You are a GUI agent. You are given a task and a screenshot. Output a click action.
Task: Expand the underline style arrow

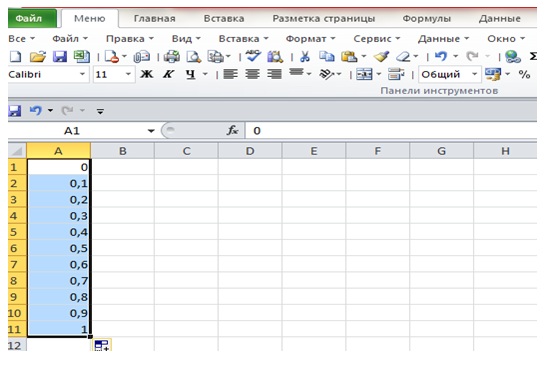pyautogui.click(x=205, y=74)
